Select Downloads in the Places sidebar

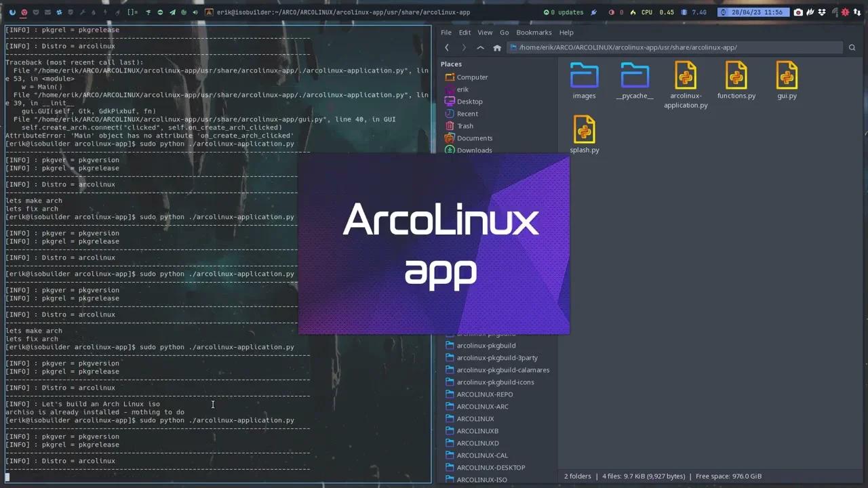(474, 150)
